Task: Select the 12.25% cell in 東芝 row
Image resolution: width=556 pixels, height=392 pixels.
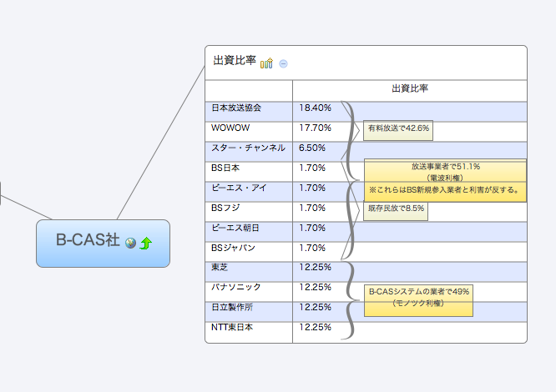Action: pyautogui.click(x=315, y=268)
